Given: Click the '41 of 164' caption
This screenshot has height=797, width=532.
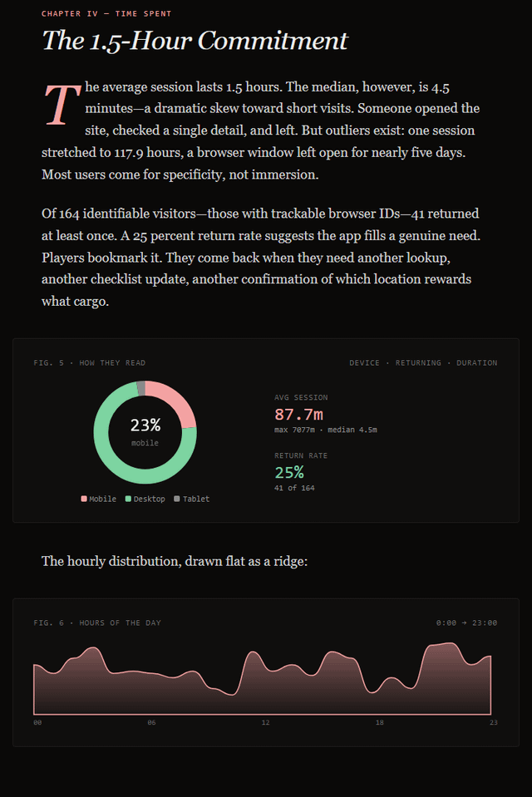Looking at the screenshot, I should [x=294, y=488].
